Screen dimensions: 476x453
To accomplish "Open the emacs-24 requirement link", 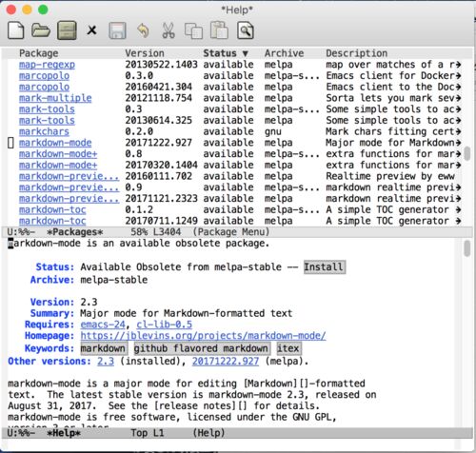I will click(x=103, y=325).
